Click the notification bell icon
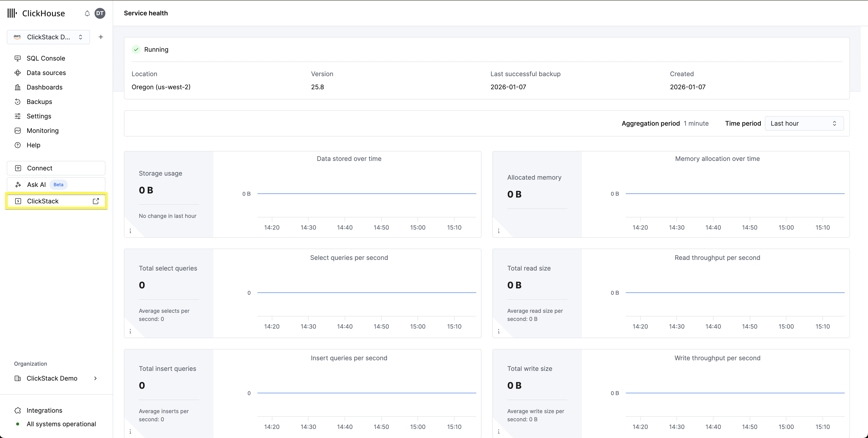Viewport: 868px width, 438px height. [87, 13]
